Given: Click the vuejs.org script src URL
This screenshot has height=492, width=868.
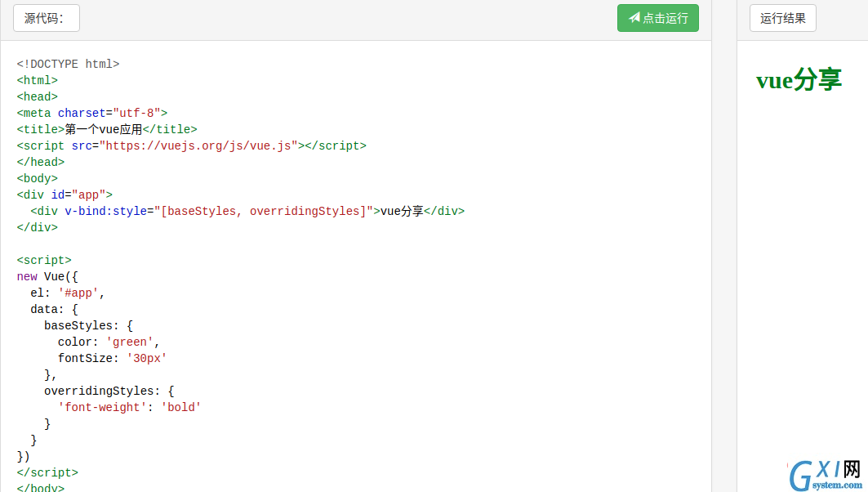Looking at the screenshot, I should click(198, 145).
